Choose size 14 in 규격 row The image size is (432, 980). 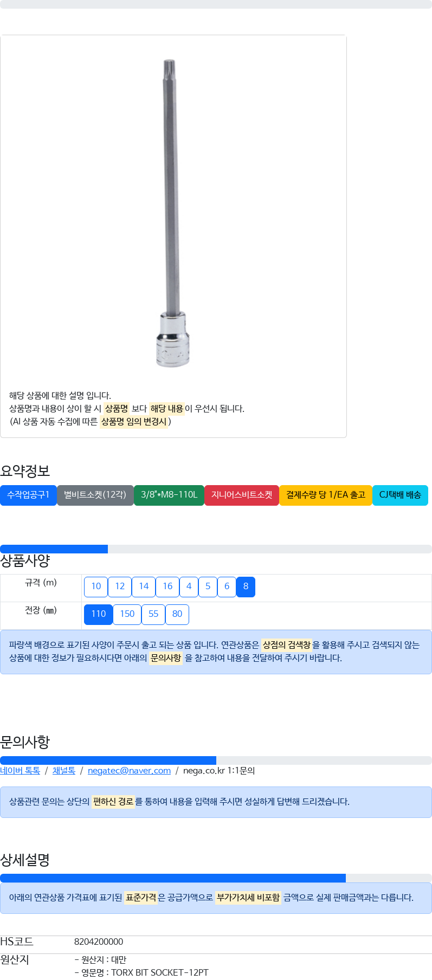[x=144, y=586]
